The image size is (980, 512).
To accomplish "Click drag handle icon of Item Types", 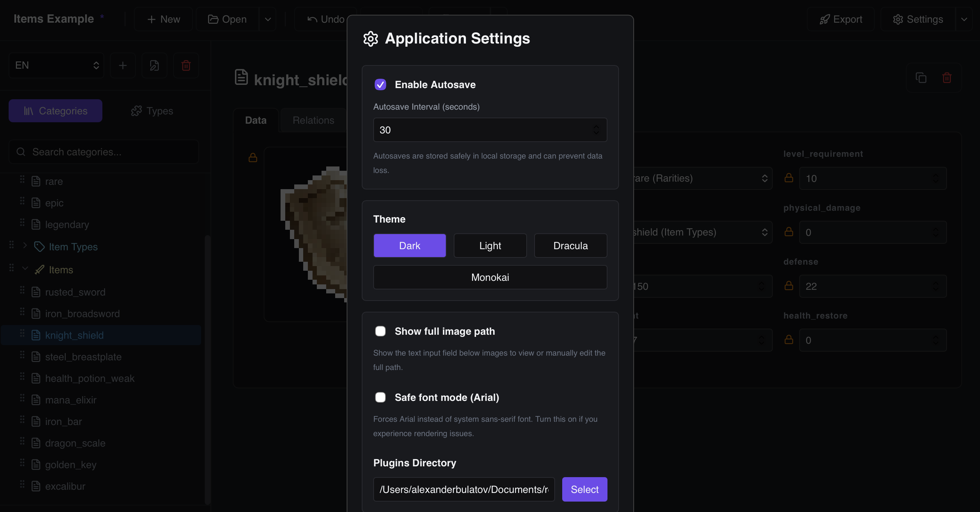I will click(x=11, y=245).
